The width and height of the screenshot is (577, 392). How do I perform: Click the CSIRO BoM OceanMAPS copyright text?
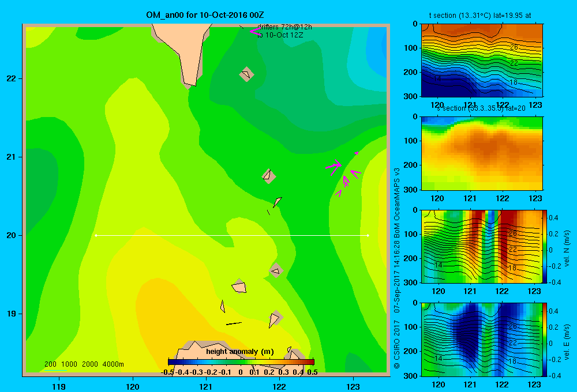pos(397,269)
